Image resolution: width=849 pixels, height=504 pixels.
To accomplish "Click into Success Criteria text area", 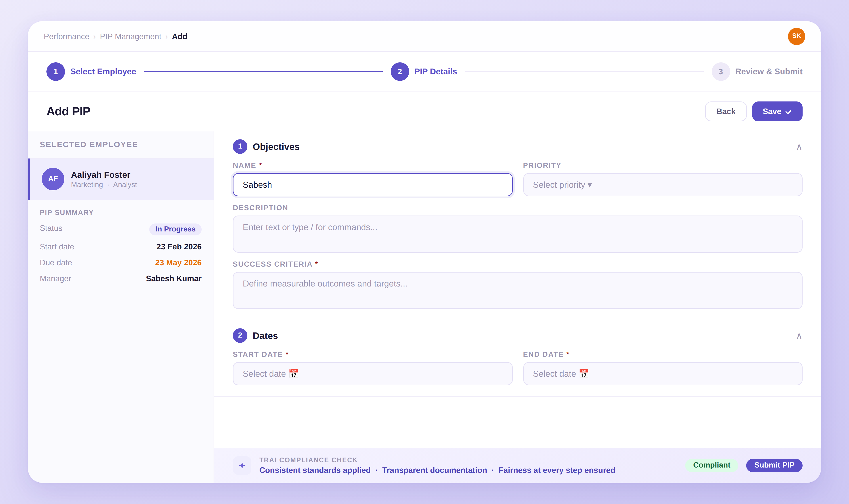I will click(517, 290).
